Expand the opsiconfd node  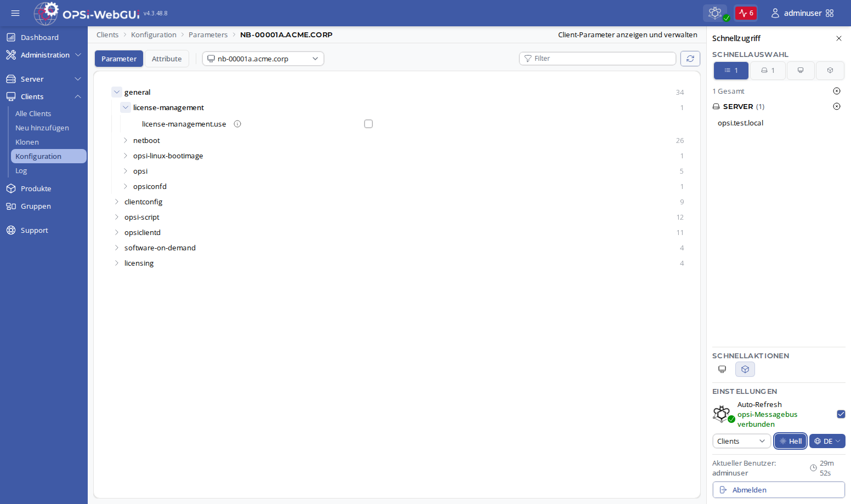click(126, 186)
